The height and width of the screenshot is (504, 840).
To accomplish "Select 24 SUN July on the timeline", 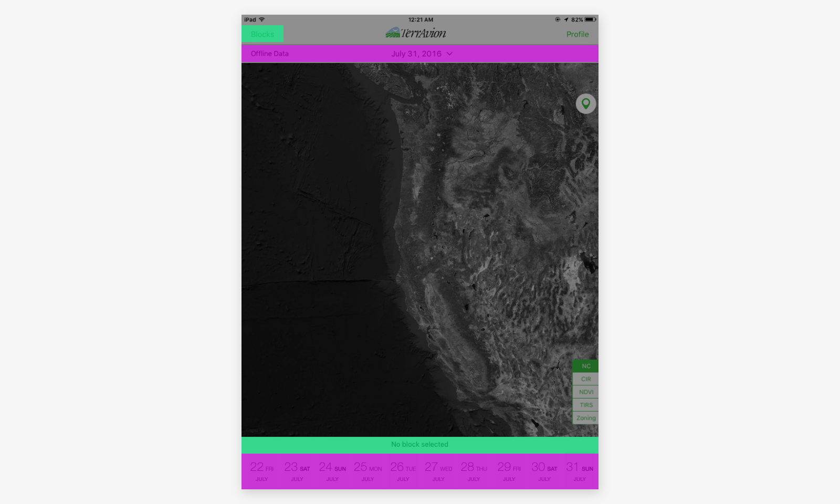I will click(332, 471).
